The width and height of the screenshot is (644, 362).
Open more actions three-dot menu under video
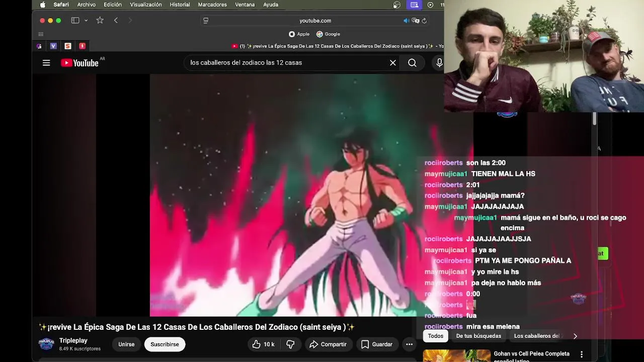point(410,344)
